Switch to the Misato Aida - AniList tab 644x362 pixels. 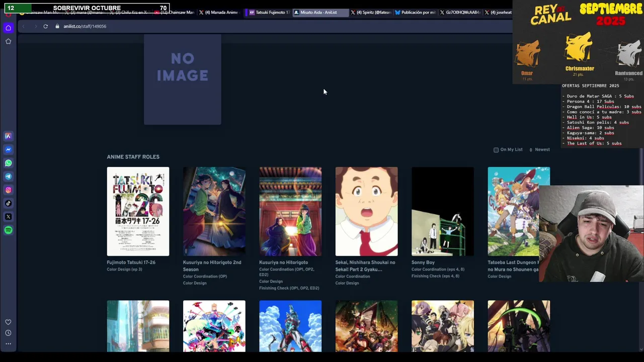320,12
